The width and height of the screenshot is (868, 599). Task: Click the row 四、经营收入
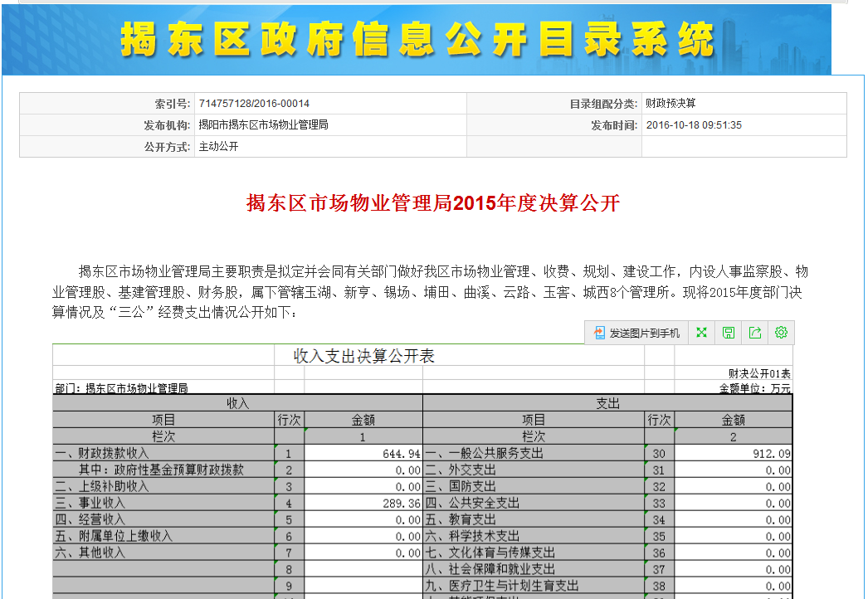point(90,520)
